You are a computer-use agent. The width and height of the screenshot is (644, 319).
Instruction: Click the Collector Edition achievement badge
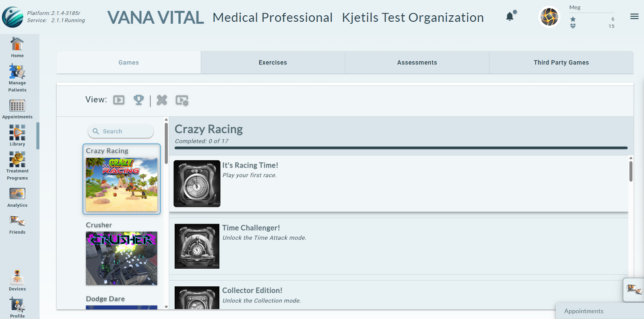pyautogui.click(x=197, y=298)
